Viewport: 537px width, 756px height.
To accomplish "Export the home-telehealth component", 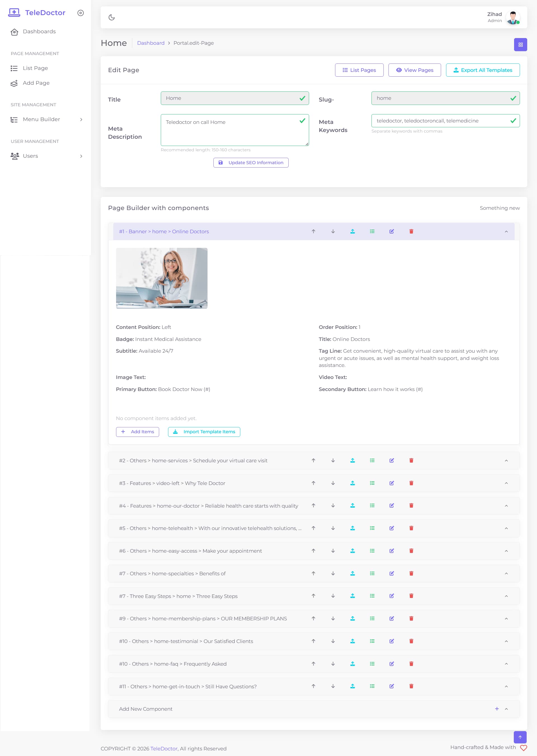I will pyautogui.click(x=352, y=528).
